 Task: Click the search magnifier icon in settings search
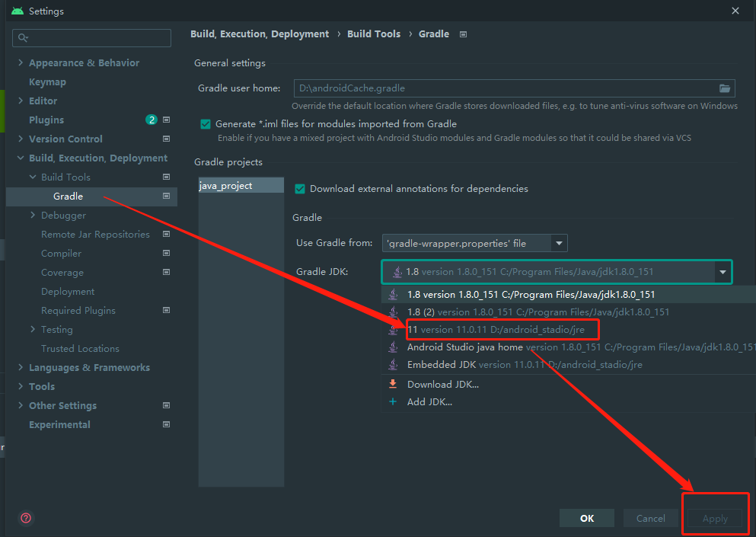point(23,37)
